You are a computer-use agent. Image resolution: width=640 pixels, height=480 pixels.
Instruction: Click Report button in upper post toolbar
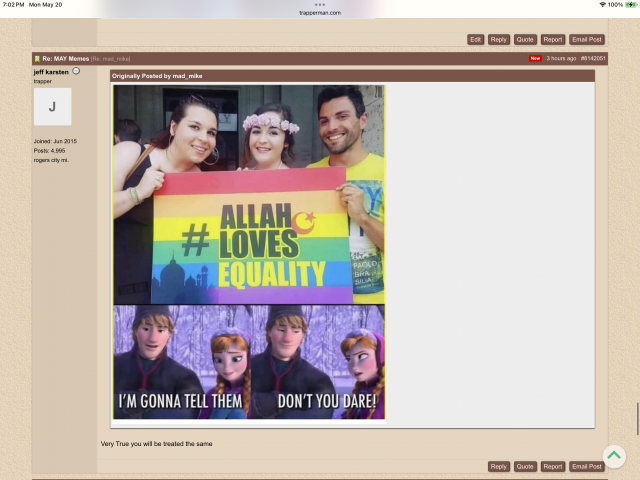(x=553, y=40)
